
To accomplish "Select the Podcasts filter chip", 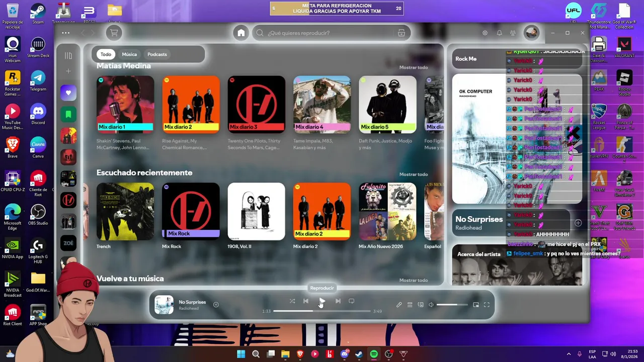I will pos(157,54).
